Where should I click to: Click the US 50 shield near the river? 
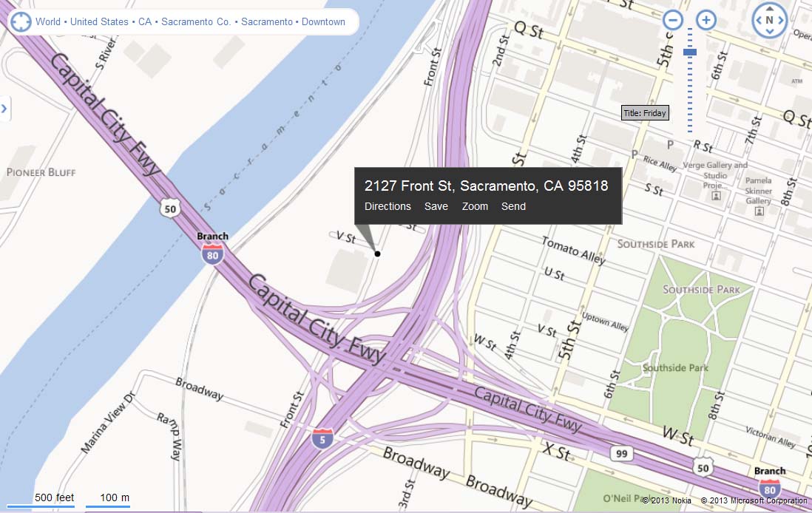click(170, 208)
